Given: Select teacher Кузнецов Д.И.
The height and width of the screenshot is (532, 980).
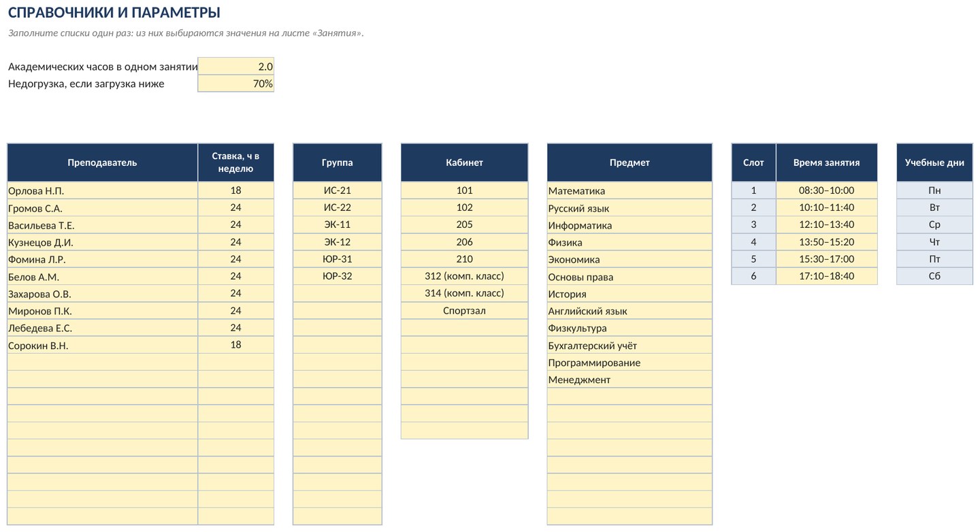Looking at the screenshot, I should [x=103, y=242].
